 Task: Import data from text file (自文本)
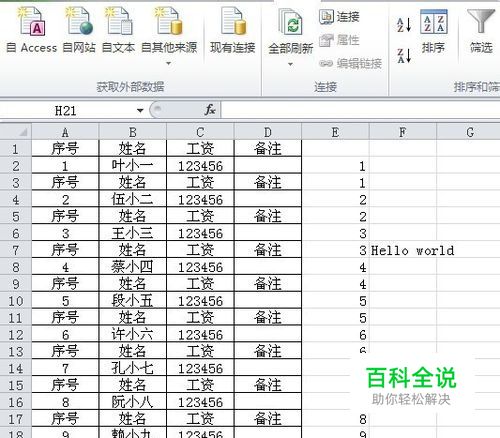pos(118,31)
